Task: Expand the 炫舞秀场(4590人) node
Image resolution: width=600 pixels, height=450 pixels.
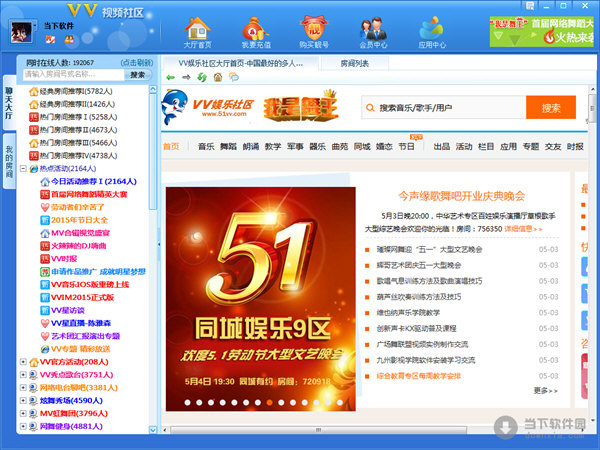Action: coord(23,401)
